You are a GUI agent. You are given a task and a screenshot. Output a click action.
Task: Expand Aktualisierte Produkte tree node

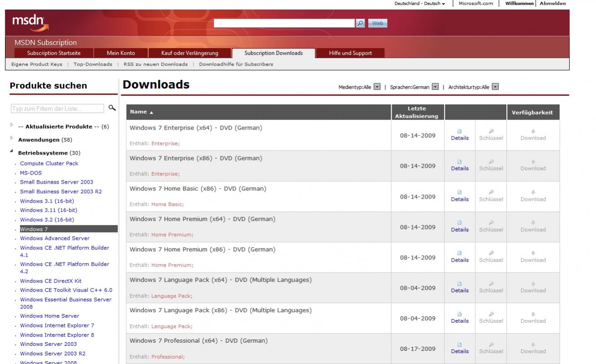[12, 125]
